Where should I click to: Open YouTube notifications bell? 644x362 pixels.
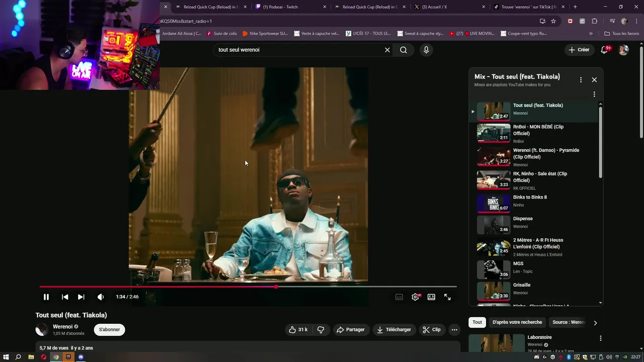(x=605, y=50)
